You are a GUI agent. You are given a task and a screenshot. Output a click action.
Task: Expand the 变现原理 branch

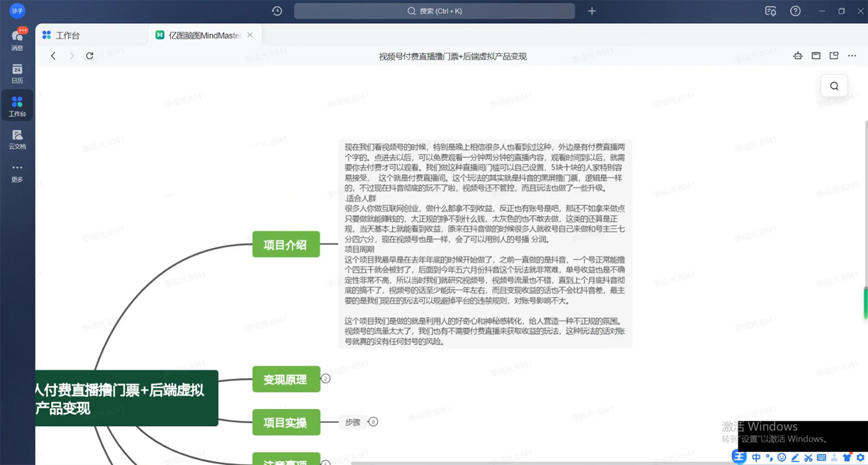326,379
